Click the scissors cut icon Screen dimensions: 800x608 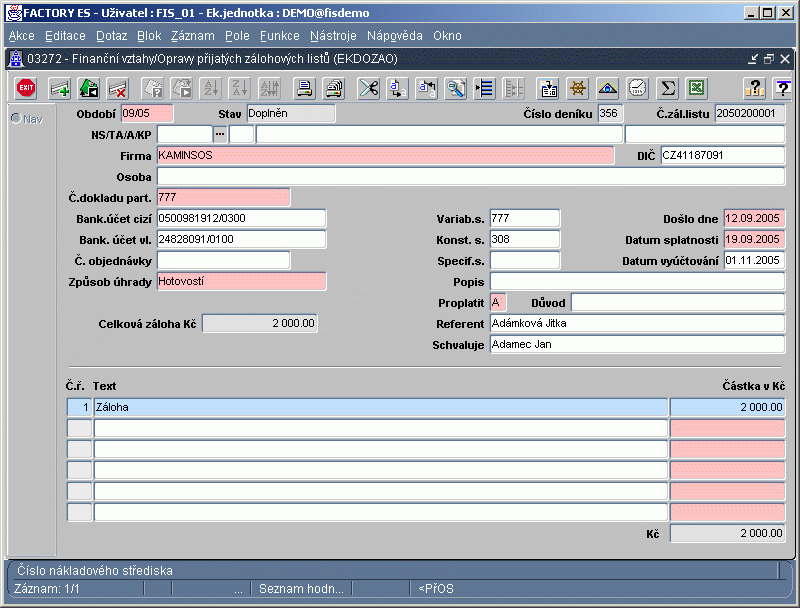368,88
